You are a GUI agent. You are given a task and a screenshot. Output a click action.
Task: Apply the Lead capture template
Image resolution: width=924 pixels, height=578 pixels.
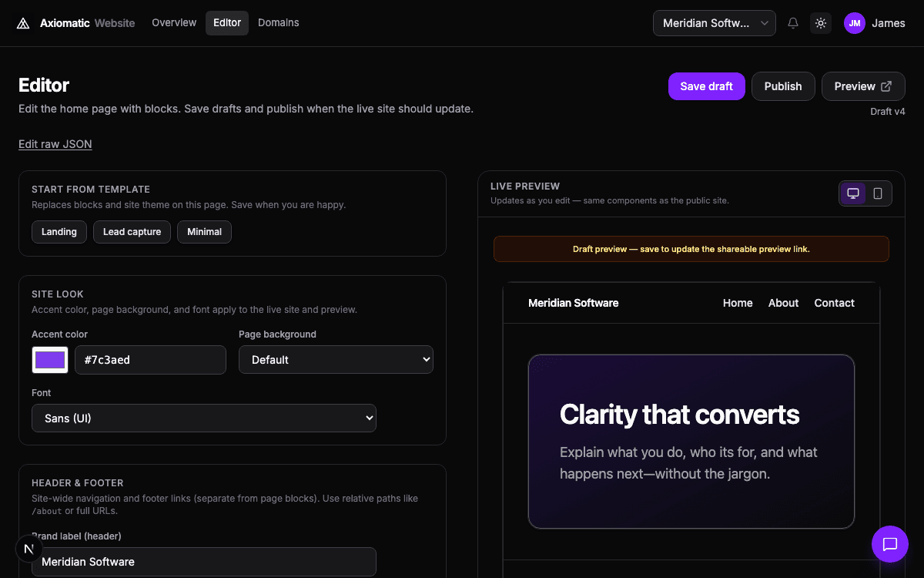click(x=132, y=231)
